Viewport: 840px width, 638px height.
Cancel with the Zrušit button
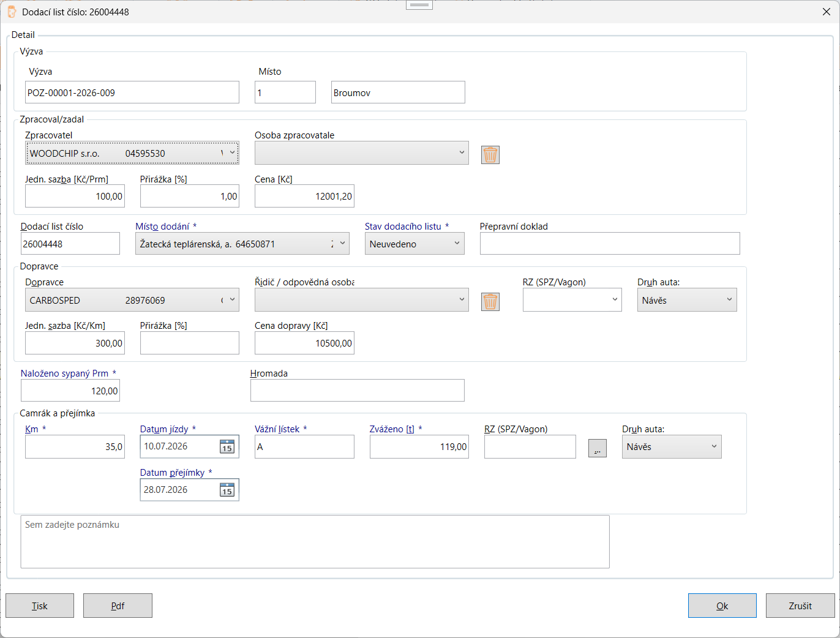point(800,606)
